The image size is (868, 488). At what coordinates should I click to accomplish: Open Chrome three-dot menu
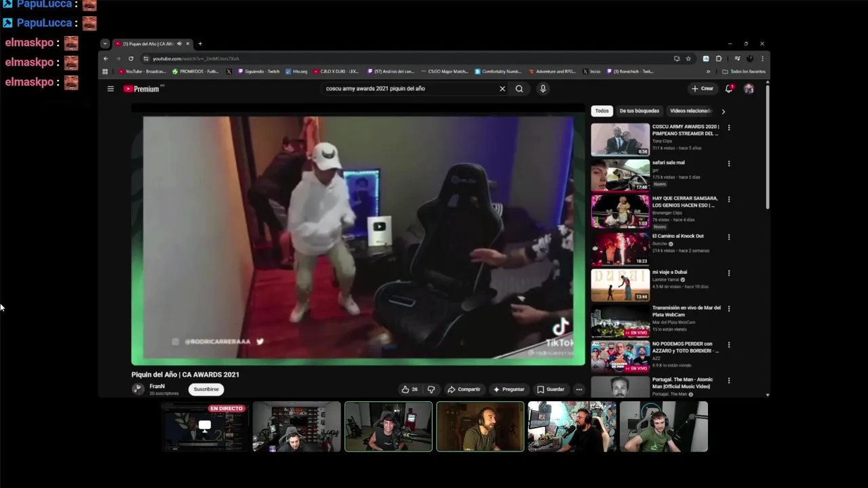pyautogui.click(x=762, y=59)
